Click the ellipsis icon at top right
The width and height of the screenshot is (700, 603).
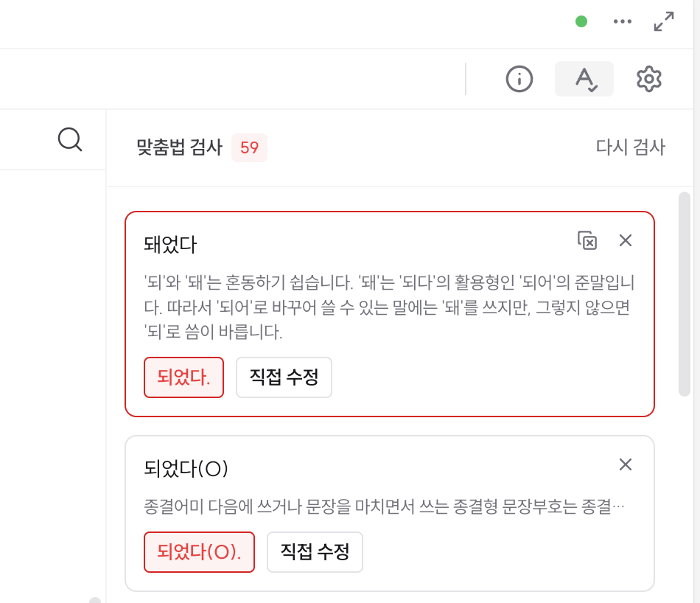tap(623, 21)
